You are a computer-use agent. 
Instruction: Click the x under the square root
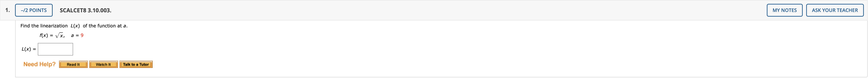click(62, 36)
